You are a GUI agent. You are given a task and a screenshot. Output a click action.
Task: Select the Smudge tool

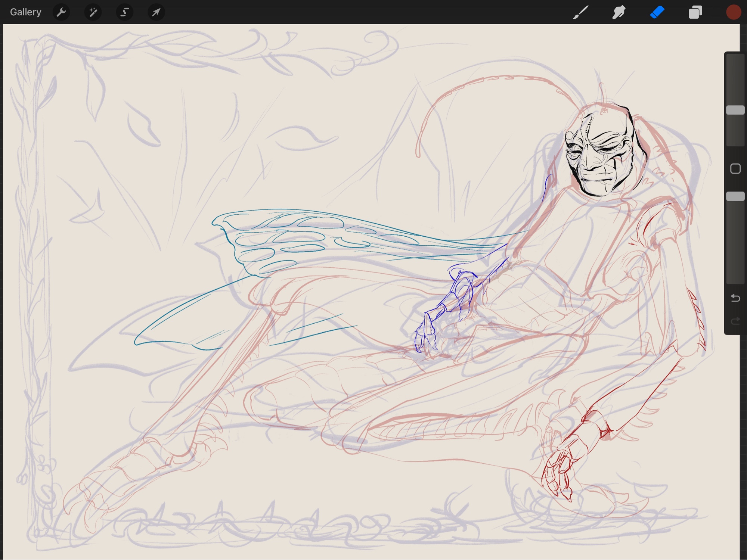tap(619, 12)
